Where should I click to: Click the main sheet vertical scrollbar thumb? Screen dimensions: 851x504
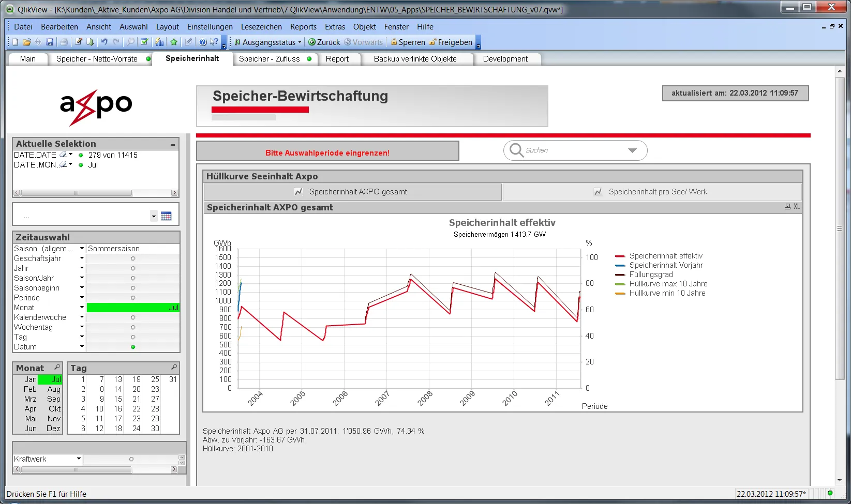coord(840,228)
